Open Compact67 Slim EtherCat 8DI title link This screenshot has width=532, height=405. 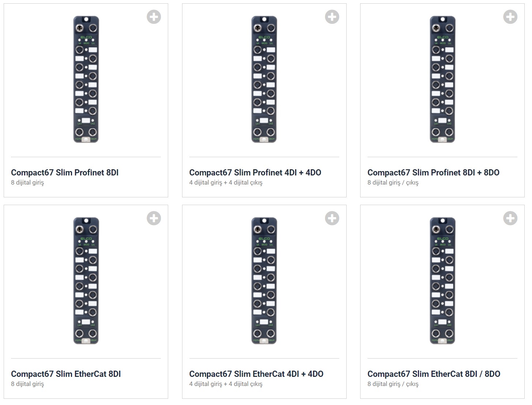(x=66, y=374)
